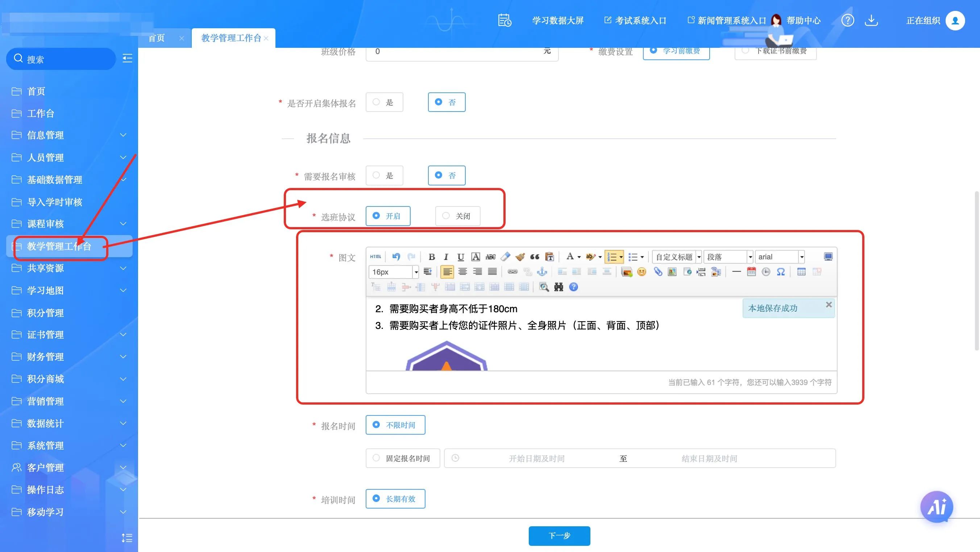Apply italic formatting in editor
Screen dimensions: 980x552
pyautogui.click(x=446, y=256)
